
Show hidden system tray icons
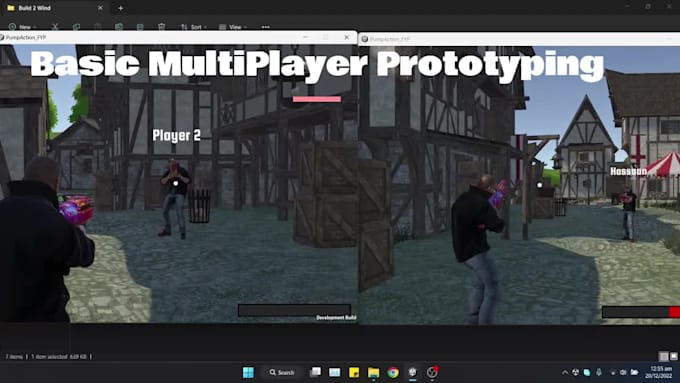565,372
